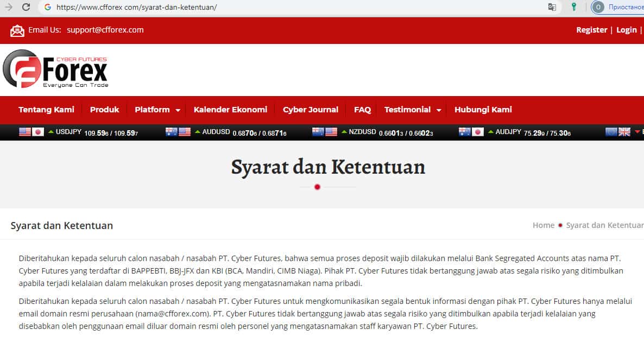Click the New Zealand flag beside NZDUSD
This screenshot has width=644, height=349.
318,132
